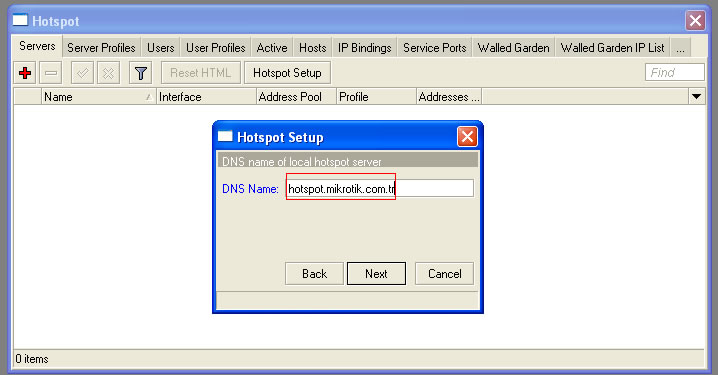Screen dimensions: 718x375
Task: Click the disable cross toolbar icon
Action: click(x=109, y=73)
